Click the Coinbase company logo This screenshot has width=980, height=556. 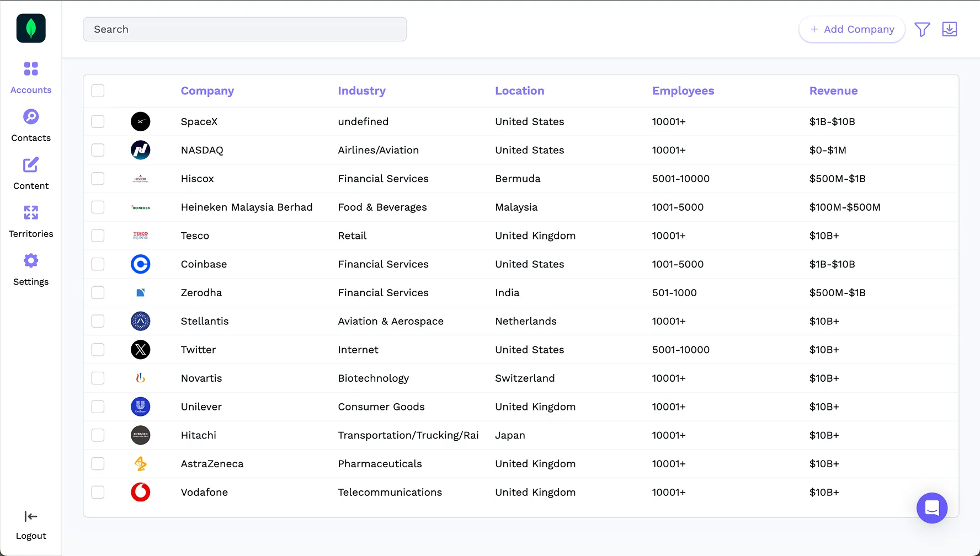coord(141,264)
